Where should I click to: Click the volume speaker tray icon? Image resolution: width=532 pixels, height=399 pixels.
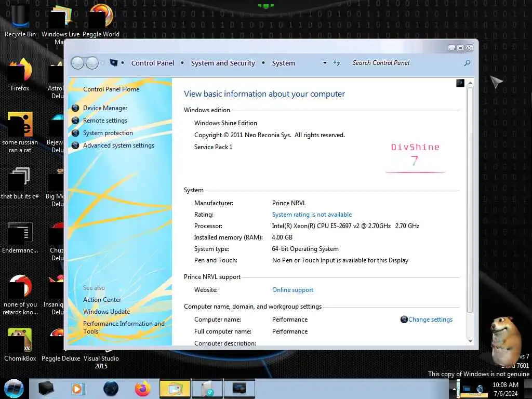(480, 389)
